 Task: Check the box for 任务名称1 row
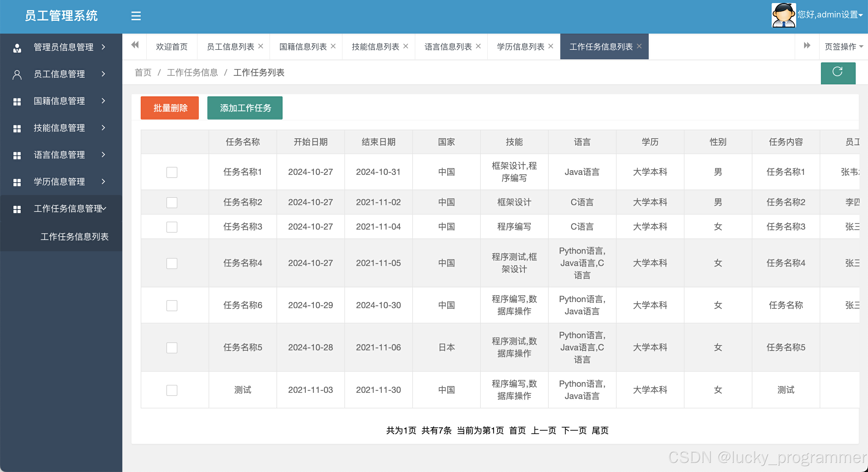pyautogui.click(x=172, y=172)
